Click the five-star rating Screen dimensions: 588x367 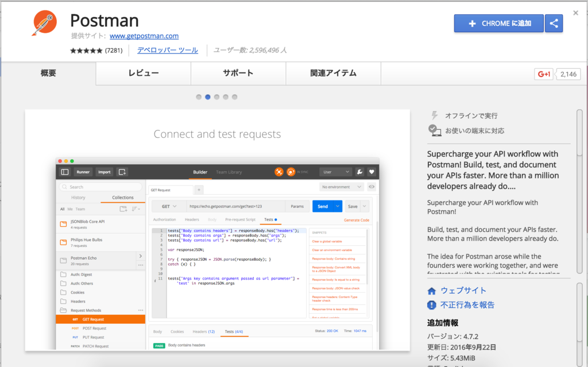click(x=86, y=51)
